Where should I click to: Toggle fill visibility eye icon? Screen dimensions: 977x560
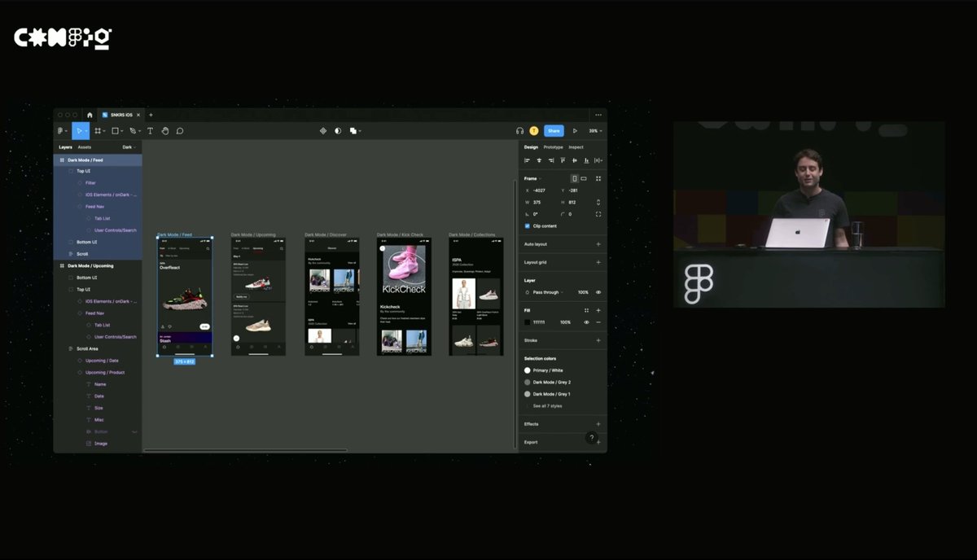click(x=586, y=322)
